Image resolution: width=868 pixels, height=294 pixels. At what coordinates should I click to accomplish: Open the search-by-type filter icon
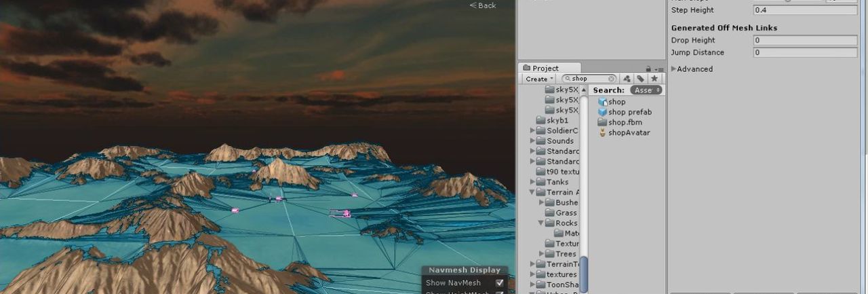pos(627,79)
